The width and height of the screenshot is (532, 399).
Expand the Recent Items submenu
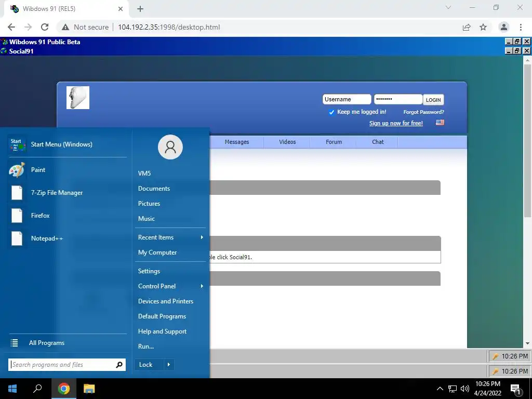click(202, 237)
